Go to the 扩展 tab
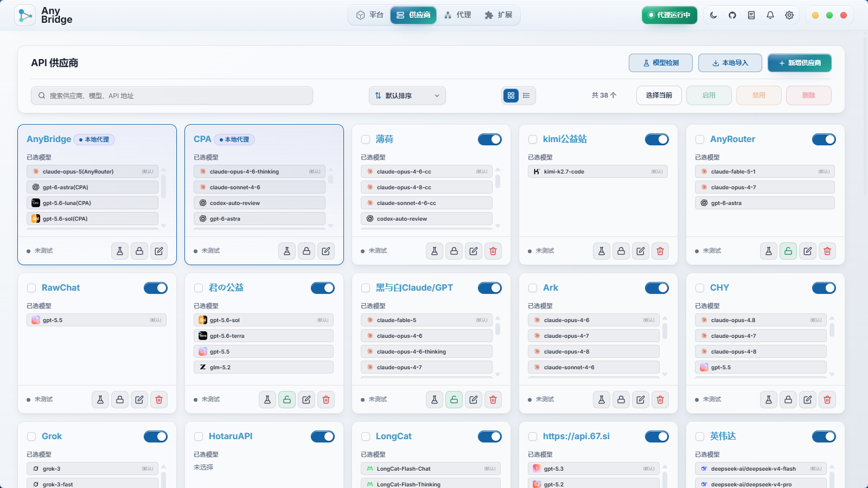Image resolution: width=868 pixels, height=488 pixels. click(499, 15)
